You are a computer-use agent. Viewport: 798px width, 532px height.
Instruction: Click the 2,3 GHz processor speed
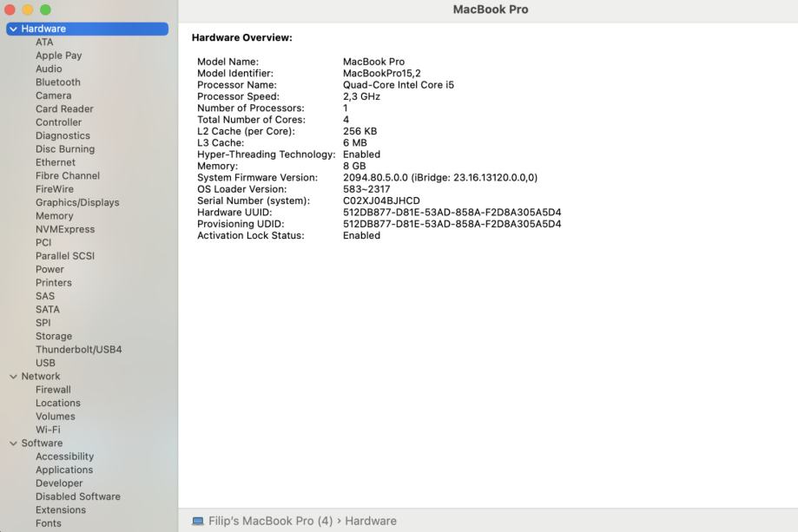(361, 96)
